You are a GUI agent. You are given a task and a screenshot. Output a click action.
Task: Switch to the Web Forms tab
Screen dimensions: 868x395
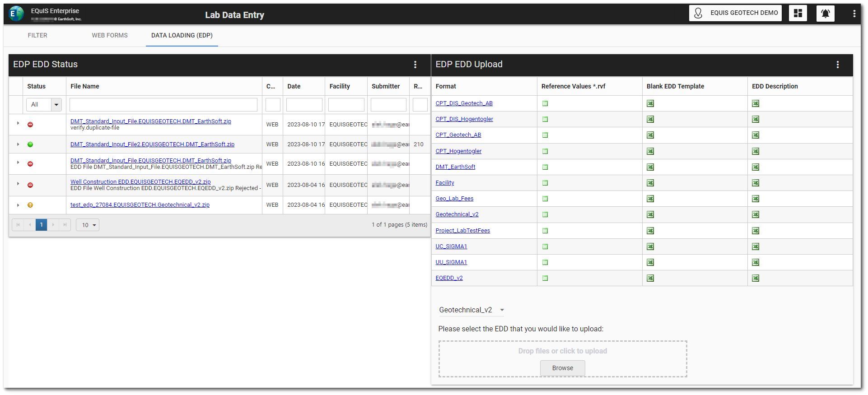[110, 35]
